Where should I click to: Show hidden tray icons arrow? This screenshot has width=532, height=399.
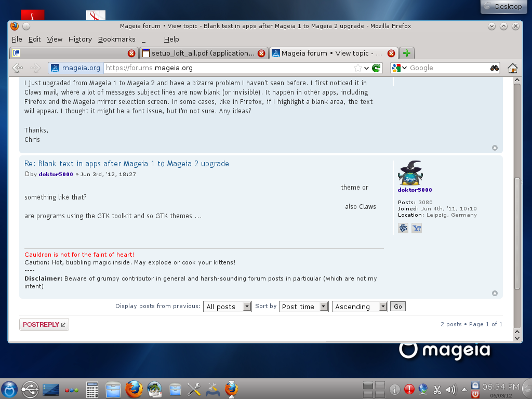tap(464, 390)
